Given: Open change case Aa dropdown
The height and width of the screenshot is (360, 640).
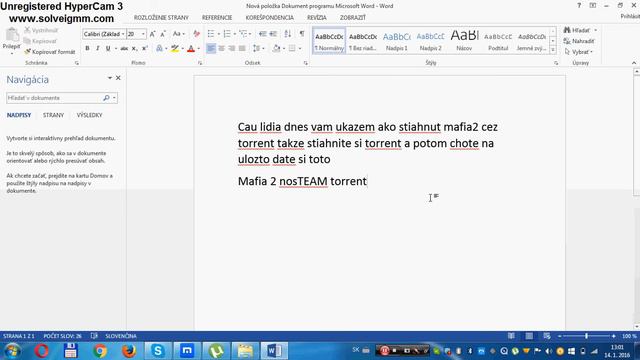Looking at the screenshot, I should tap(179, 34).
